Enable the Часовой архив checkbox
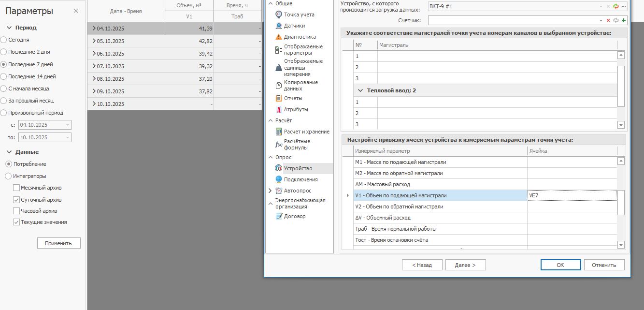This screenshot has width=644, height=310. pyautogui.click(x=16, y=211)
